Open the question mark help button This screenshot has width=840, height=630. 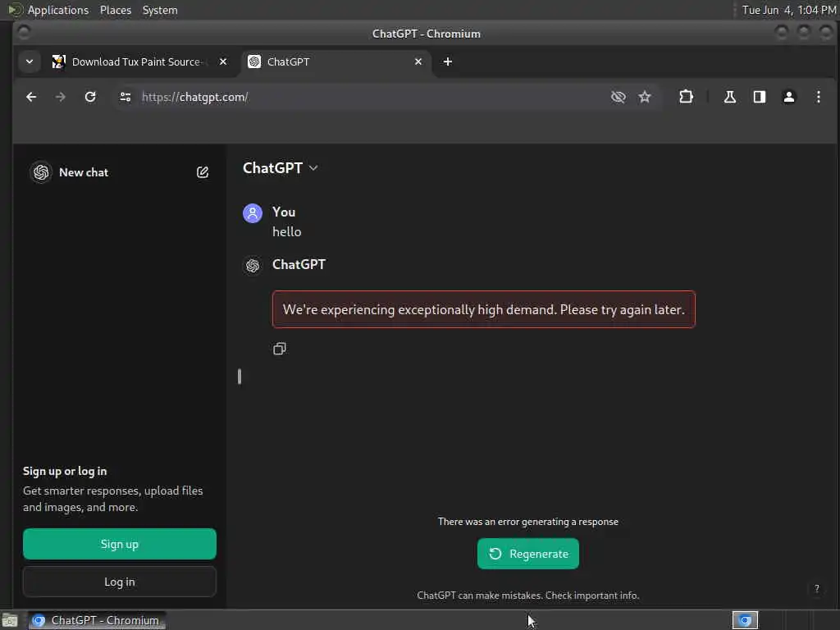[816, 589]
